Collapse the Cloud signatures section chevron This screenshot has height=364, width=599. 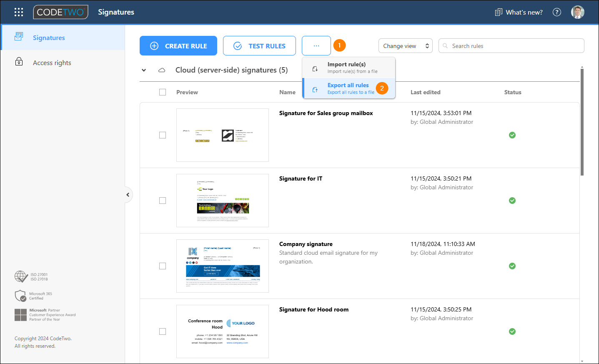pos(144,70)
